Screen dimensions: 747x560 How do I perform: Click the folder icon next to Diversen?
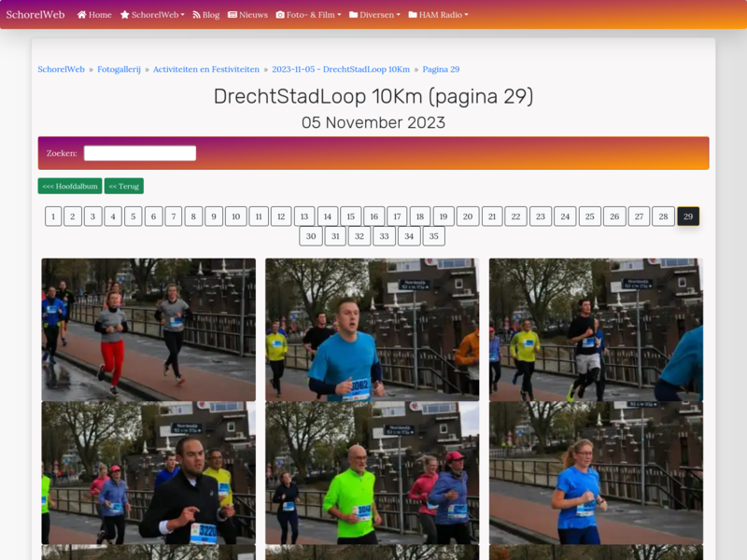click(x=354, y=15)
